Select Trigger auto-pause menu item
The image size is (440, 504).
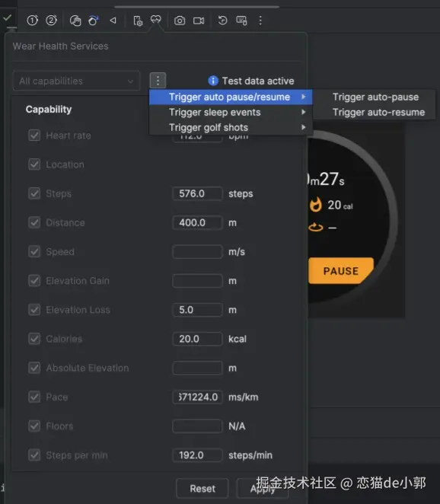(375, 97)
